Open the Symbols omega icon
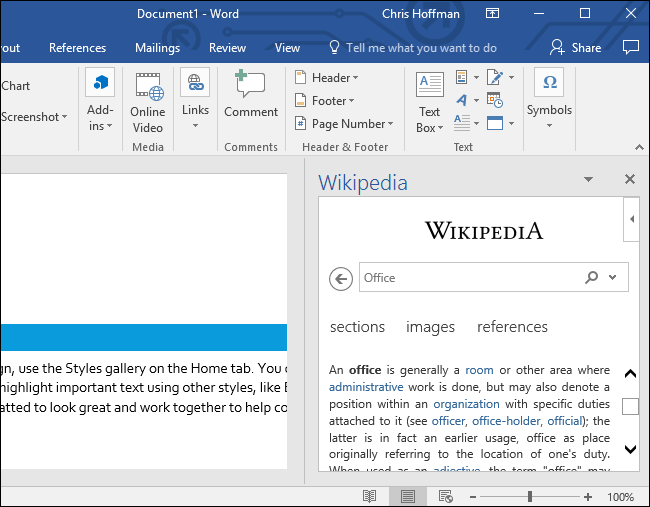The width and height of the screenshot is (650, 507). click(x=549, y=82)
